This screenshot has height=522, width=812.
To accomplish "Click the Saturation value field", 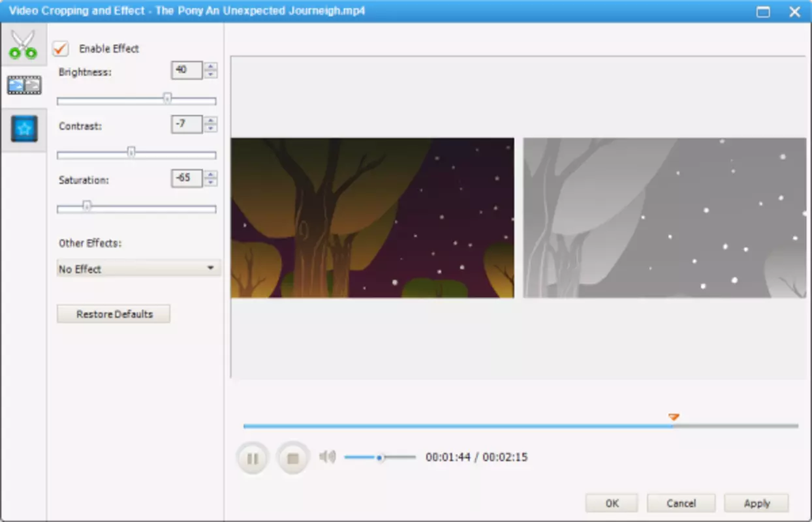I will click(187, 178).
